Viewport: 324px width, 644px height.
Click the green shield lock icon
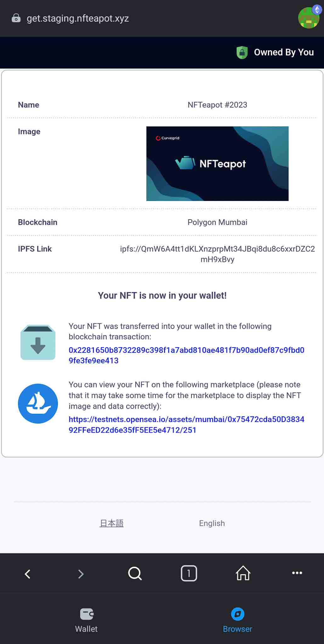coord(242,52)
